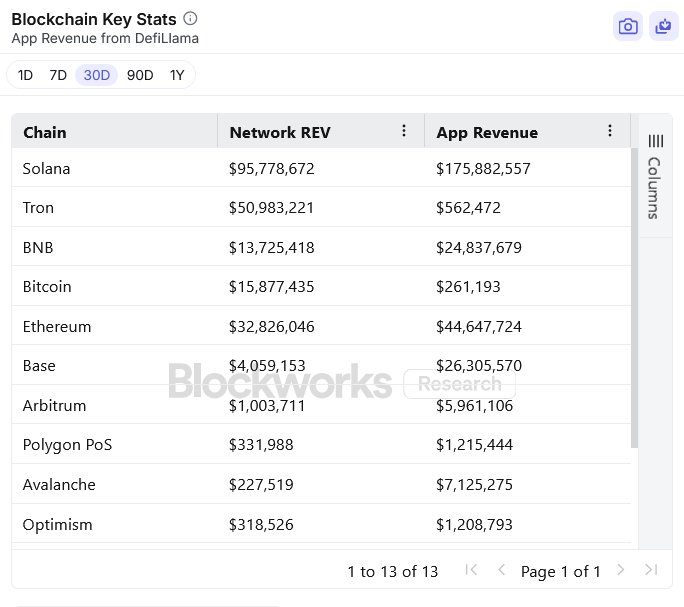The height and width of the screenshot is (607, 684).
Task: Select the Base chain cell
Action: click(x=114, y=366)
